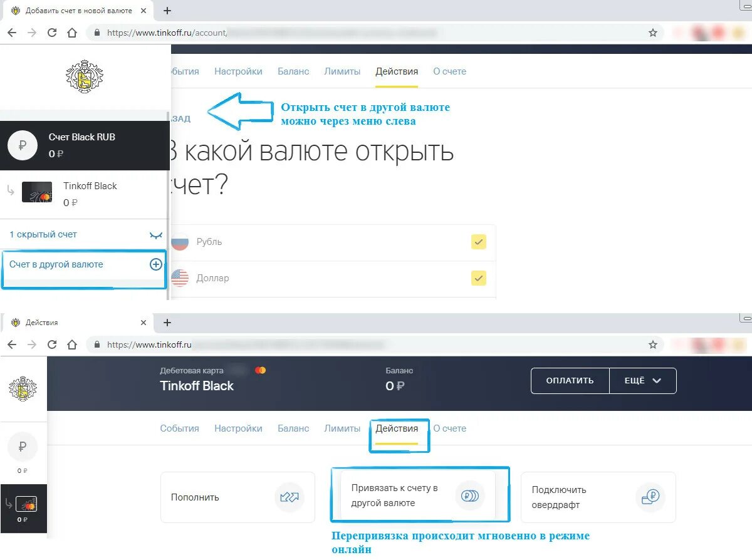Screen dimensions: 752x560
Task: Open the События tab in lower window
Action: [x=179, y=428]
